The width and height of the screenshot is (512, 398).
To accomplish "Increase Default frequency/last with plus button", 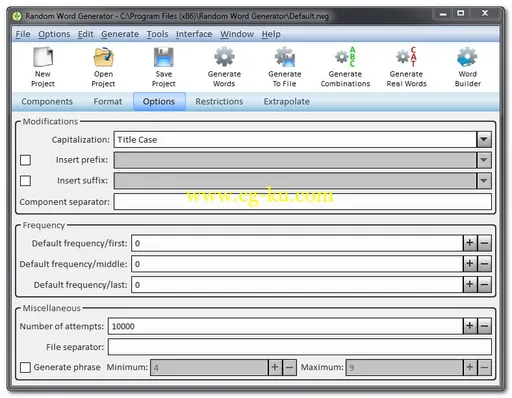I will [470, 285].
